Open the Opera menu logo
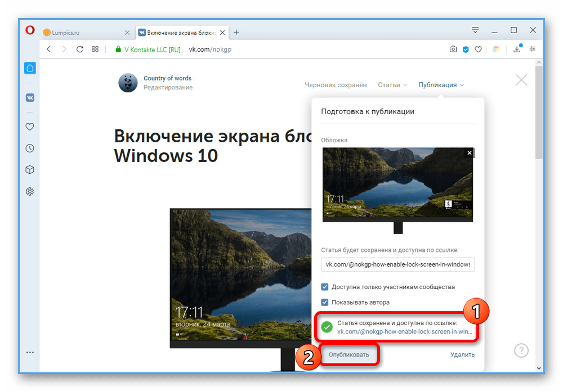 tap(30, 30)
